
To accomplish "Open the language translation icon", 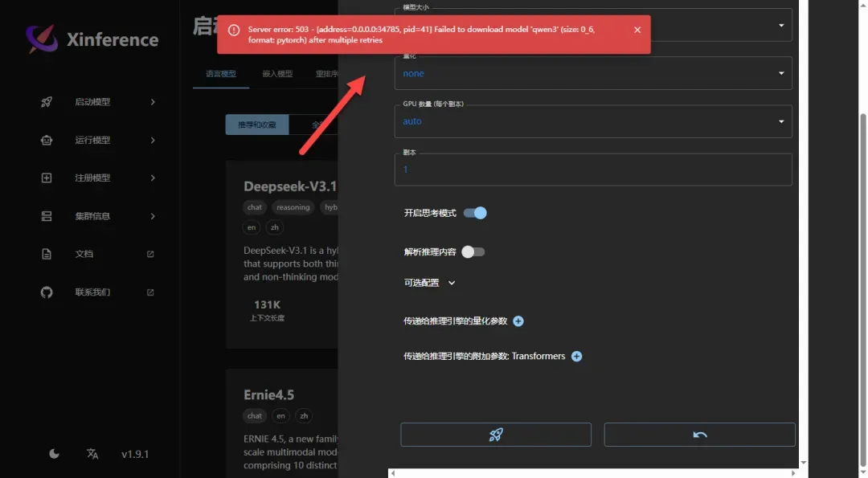I will (x=92, y=454).
